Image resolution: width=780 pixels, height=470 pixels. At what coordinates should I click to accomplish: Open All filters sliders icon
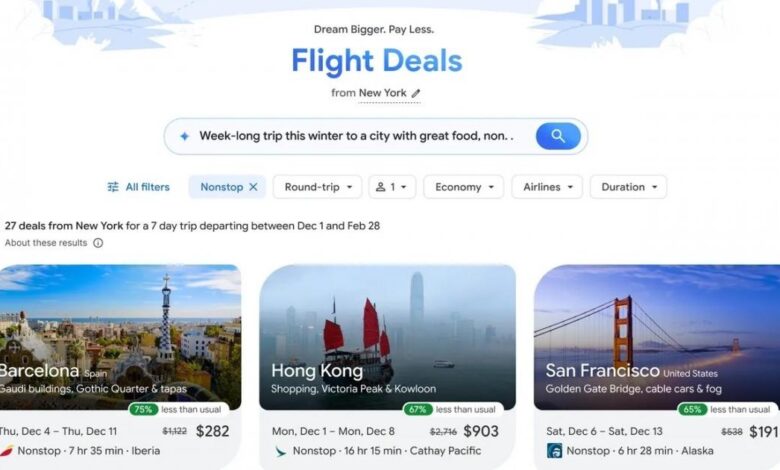tap(113, 187)
